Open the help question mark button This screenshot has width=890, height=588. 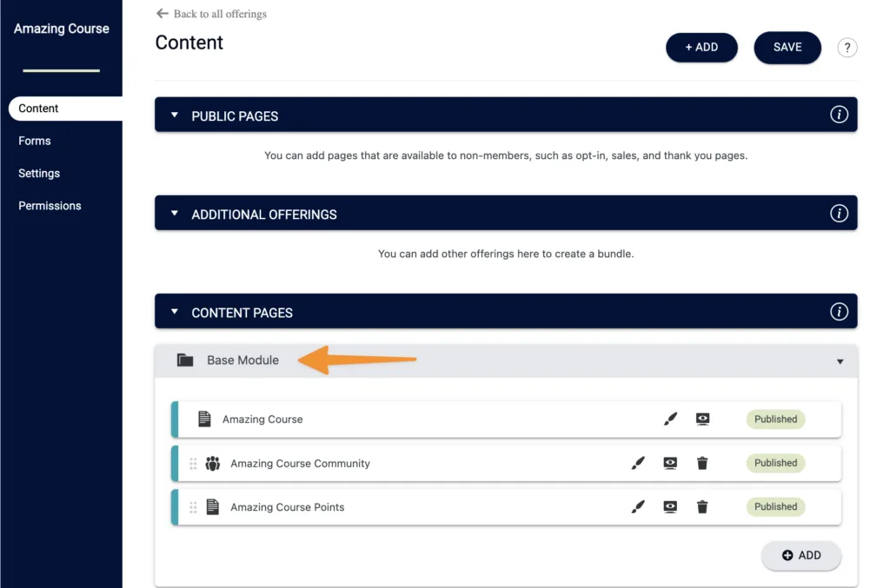click(x=847, y=48)
